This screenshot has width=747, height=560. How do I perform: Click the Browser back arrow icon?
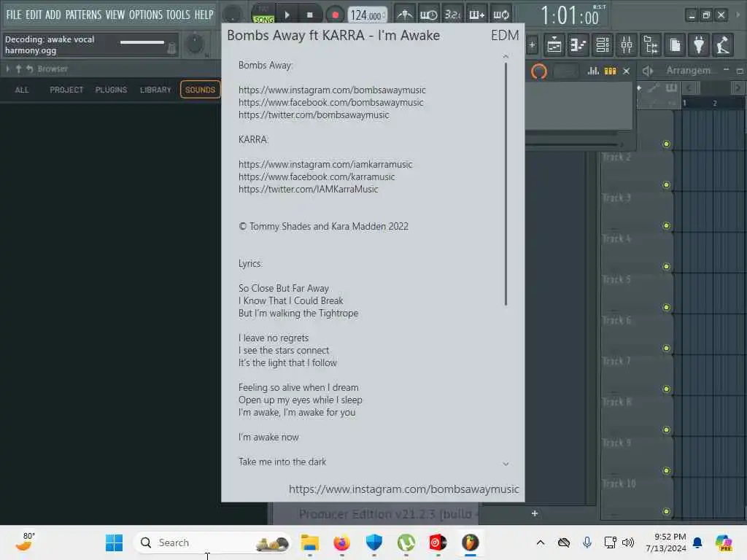click(29, 69)
